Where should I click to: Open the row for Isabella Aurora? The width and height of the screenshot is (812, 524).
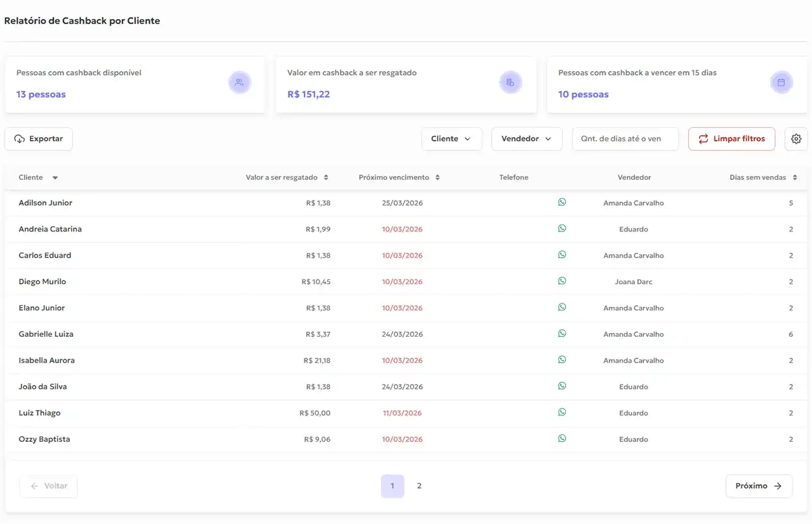46,360
